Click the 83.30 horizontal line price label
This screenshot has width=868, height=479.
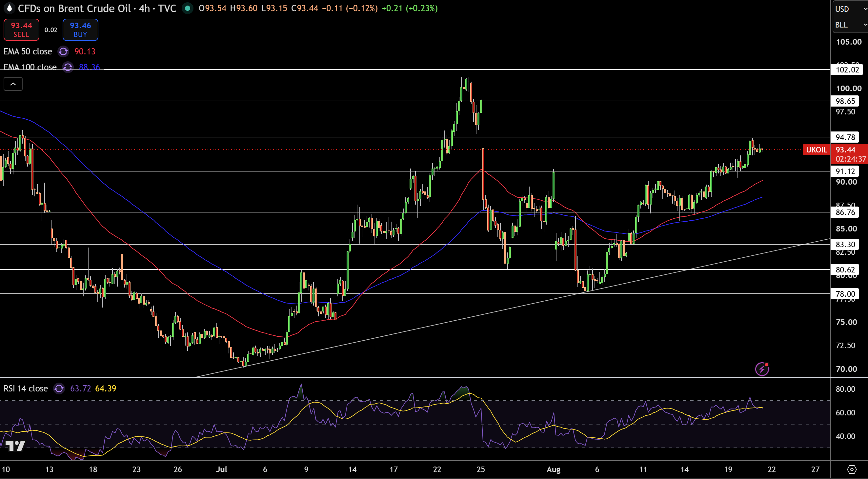pyautogui.click(x=845, y=244)
